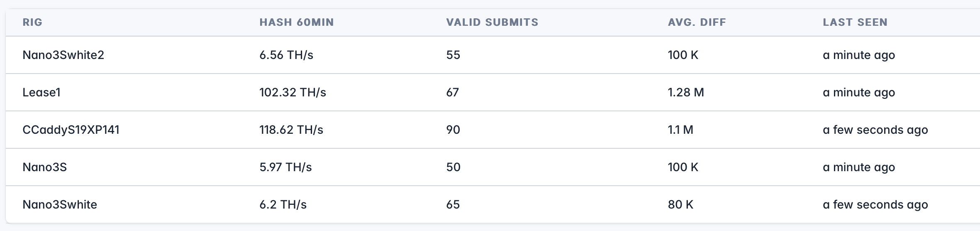Click the 6.56 TH/s hashrate cell
Viewport: 980px width, 231px height.
point(286,55)
